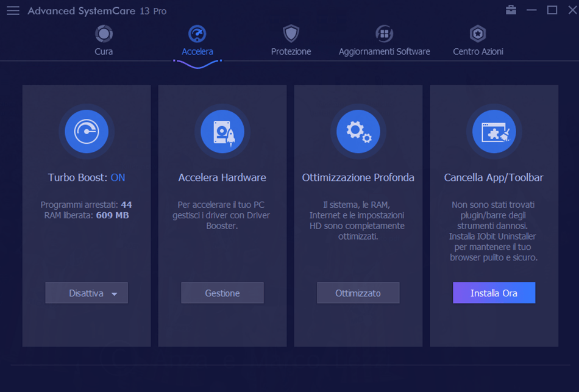Click the Programmi arrestati: 44 text

(86, 205)
